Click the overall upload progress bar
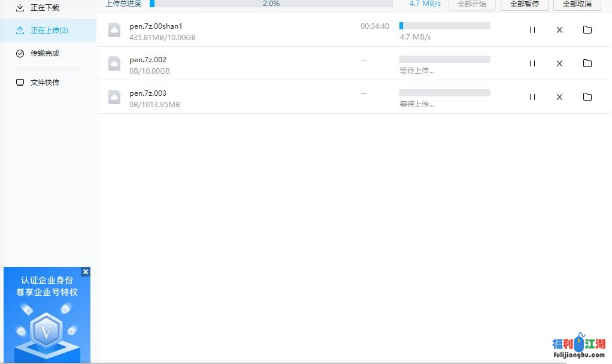612x364 pixels. click(x=271, y=4)
